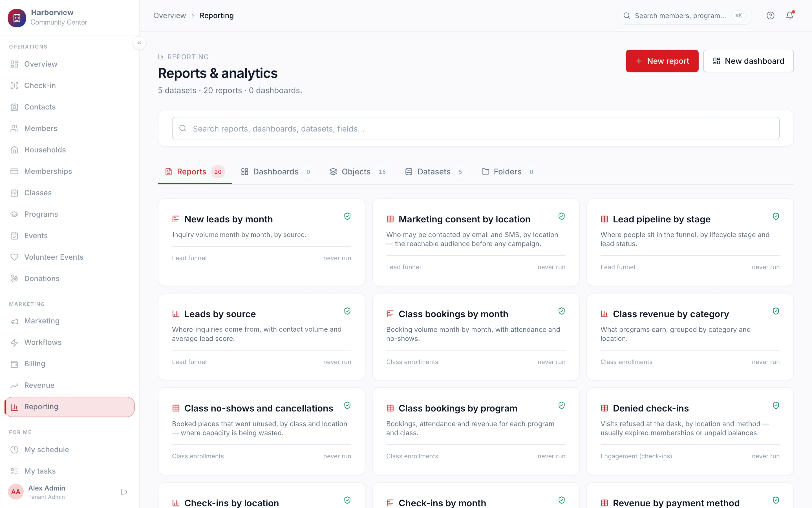This screenshot has height=508, width=812.
Task: Click the verified shield on Denied check-ins card
Action: (x=776, y=405)
